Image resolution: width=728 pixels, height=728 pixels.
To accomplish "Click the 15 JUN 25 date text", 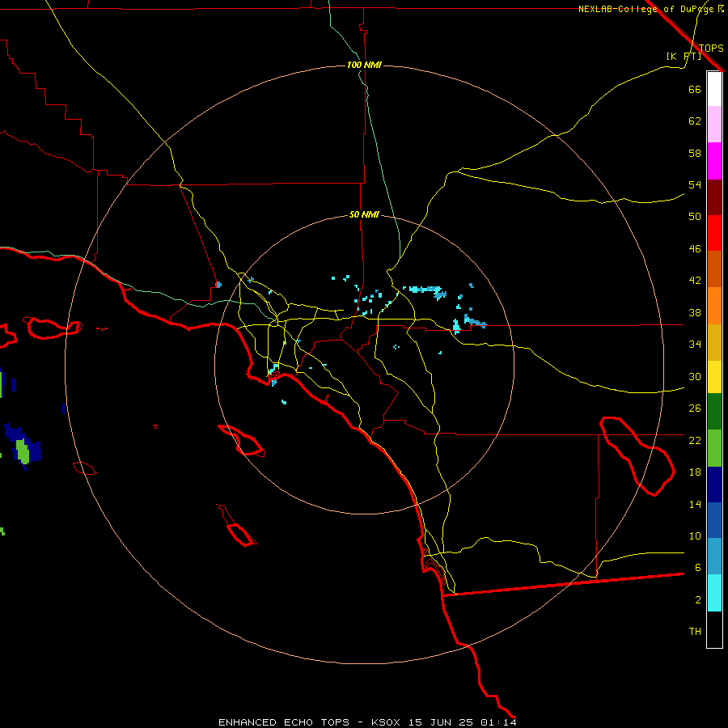I will (x=441, y=722).
